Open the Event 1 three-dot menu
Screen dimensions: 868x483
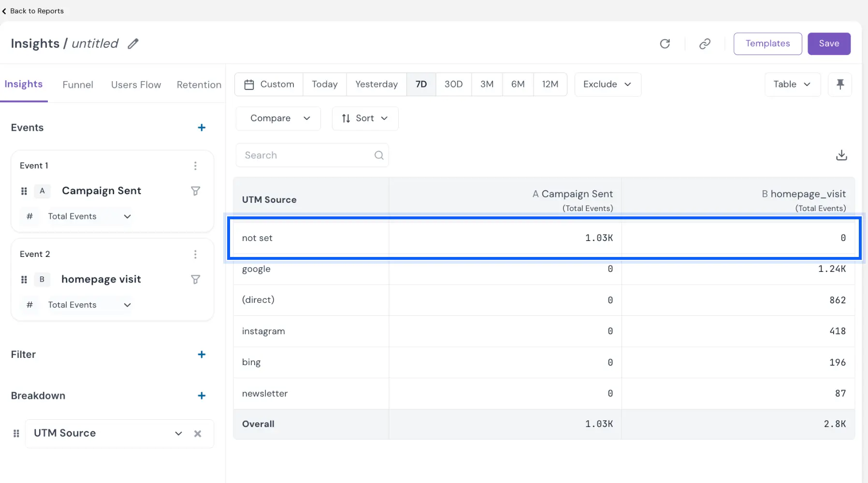click(x=195, y=166)
